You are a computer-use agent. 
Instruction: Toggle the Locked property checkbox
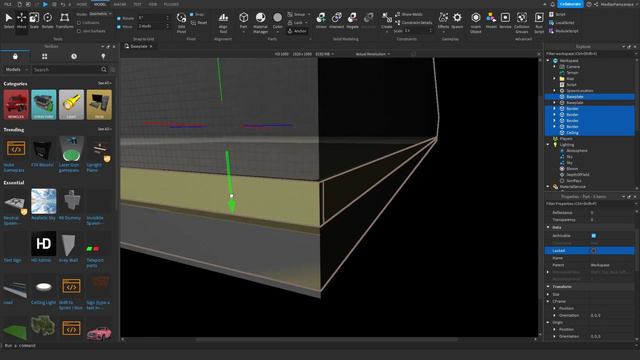[593, 251]
